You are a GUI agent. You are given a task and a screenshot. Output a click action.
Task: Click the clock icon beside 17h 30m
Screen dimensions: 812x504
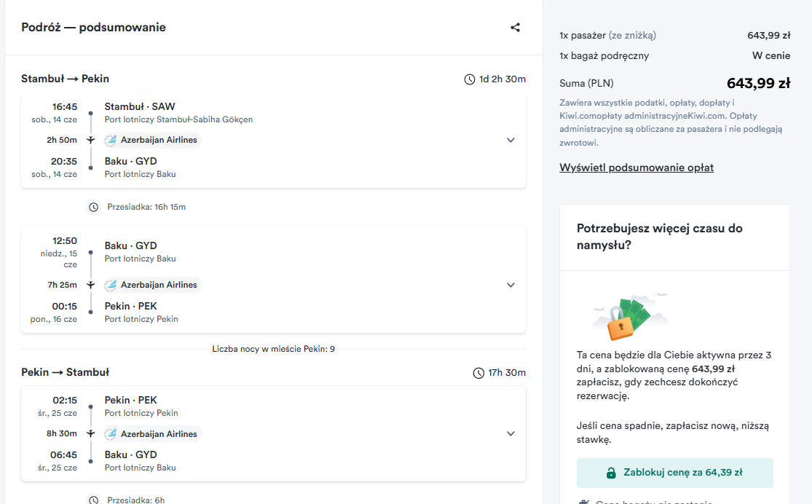coord(478,373)
